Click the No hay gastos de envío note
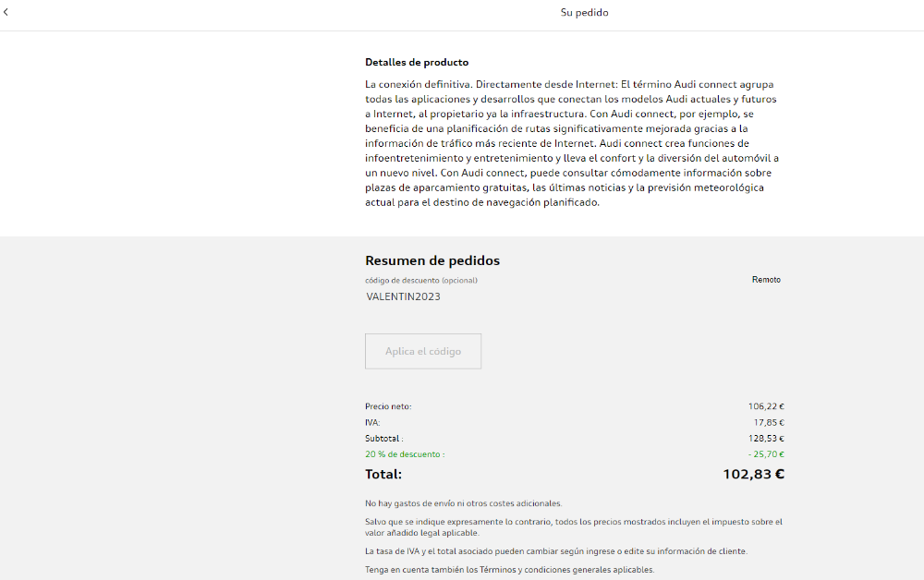This screenshot has height=580, width=924. coord(463,503)
